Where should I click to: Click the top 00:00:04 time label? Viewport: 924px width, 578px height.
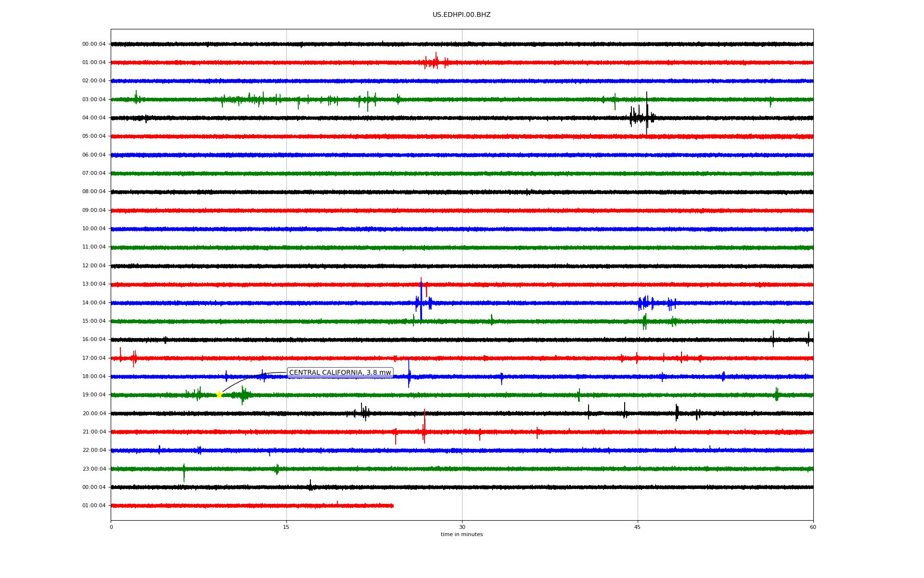(94, 44)
